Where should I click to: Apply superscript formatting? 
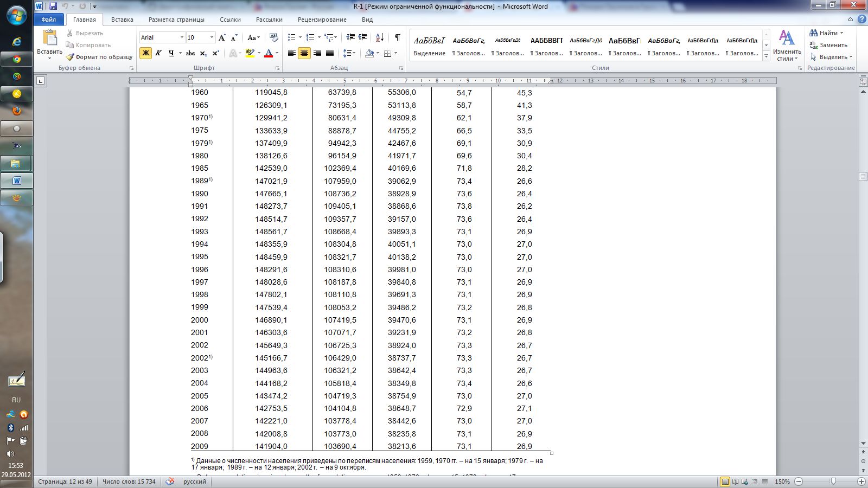click(x=215, y=53)
